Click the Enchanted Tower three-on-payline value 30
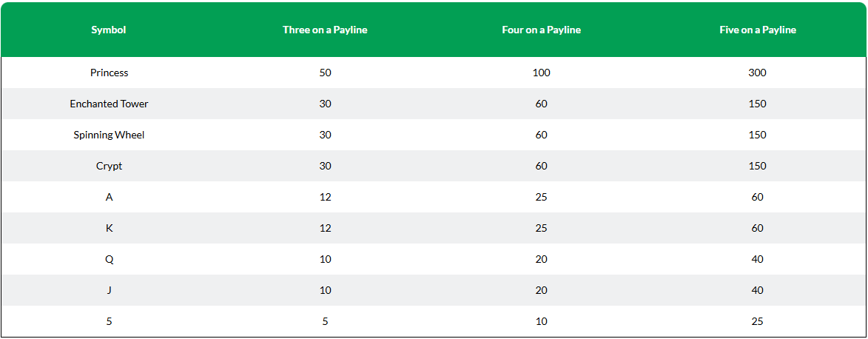868x339 pixels. coord(325,104)
